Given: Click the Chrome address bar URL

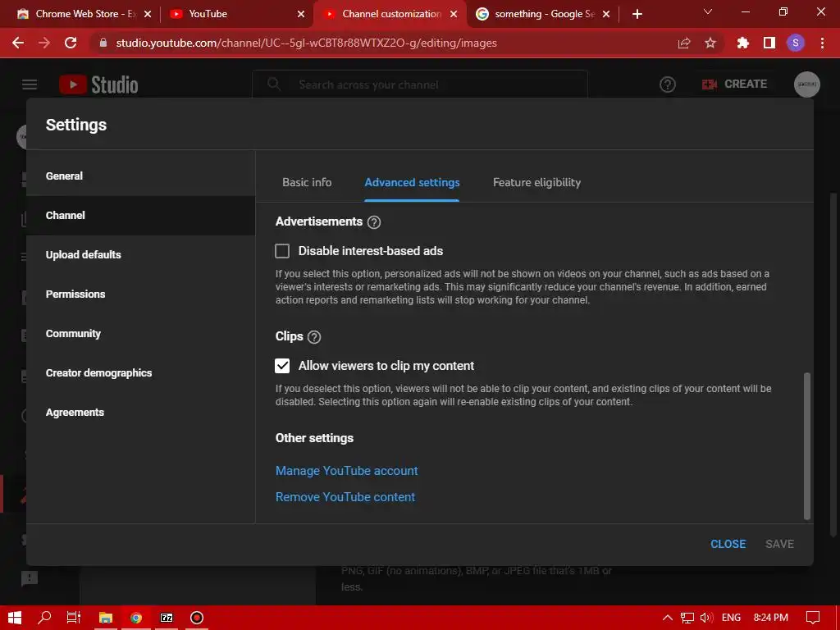Looking at the screenshot, I should click(307, 43).
